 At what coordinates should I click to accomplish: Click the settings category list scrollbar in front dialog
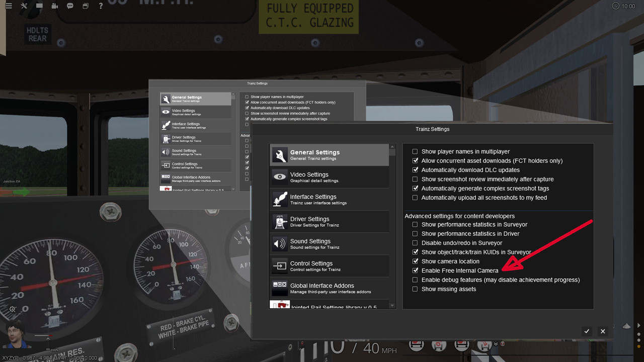coord(393,226)
